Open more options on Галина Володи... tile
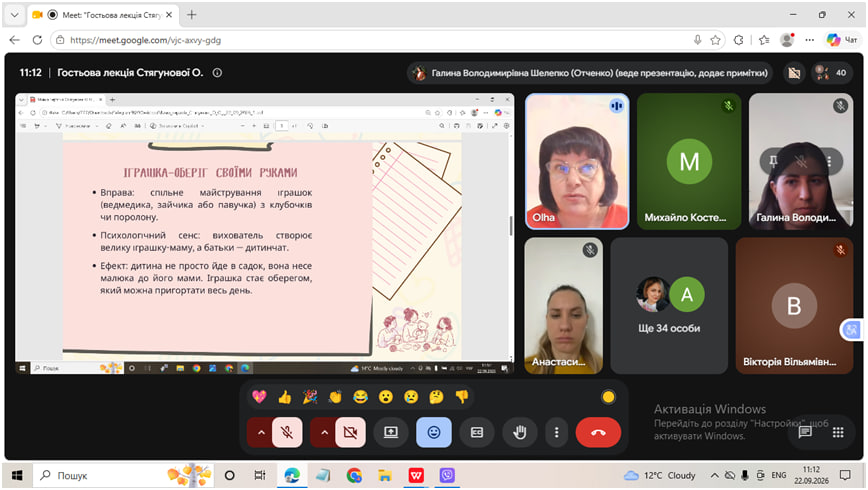This screenshot has height=490, width=868. point(829,161)
